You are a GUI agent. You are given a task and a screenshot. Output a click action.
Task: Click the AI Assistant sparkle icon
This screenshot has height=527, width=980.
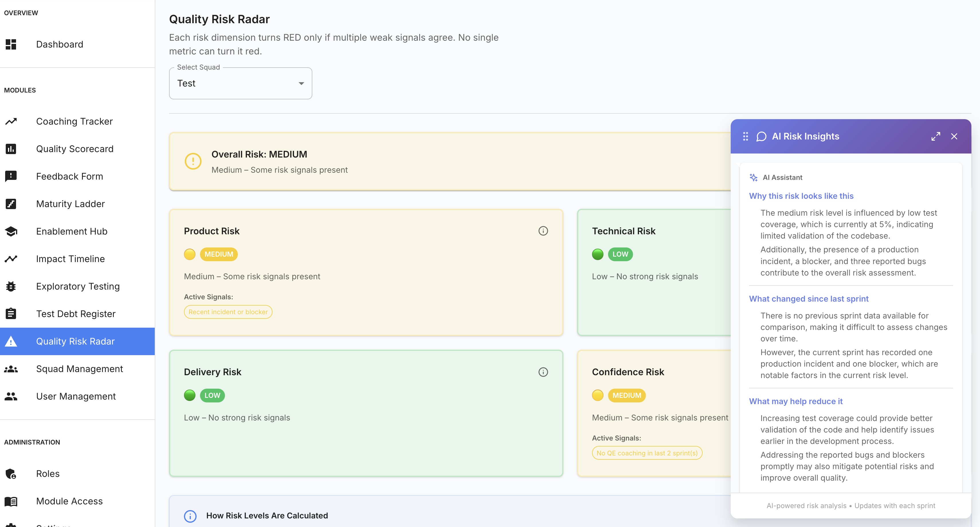point(754,178)
